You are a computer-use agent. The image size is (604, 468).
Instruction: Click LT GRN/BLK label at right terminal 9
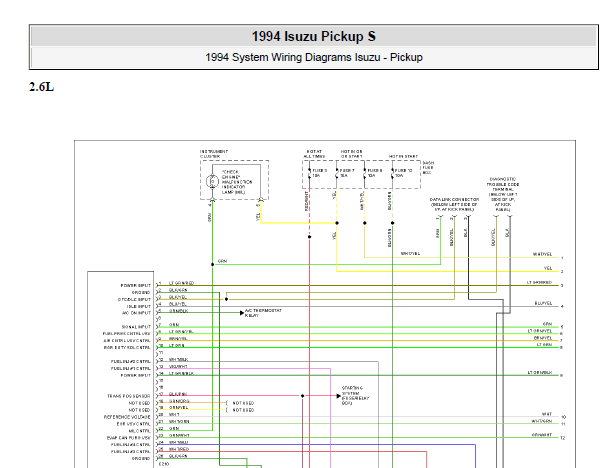pos(540,372)
